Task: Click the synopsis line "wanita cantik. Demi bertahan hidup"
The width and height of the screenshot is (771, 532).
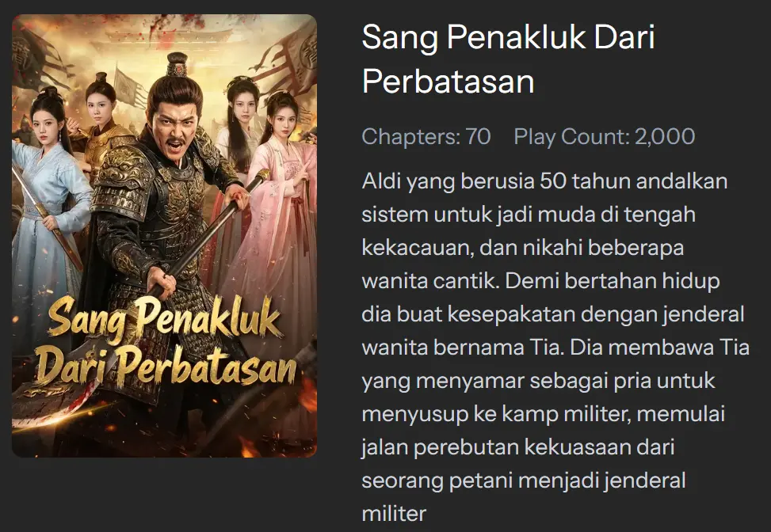Action: coord(541,282)
